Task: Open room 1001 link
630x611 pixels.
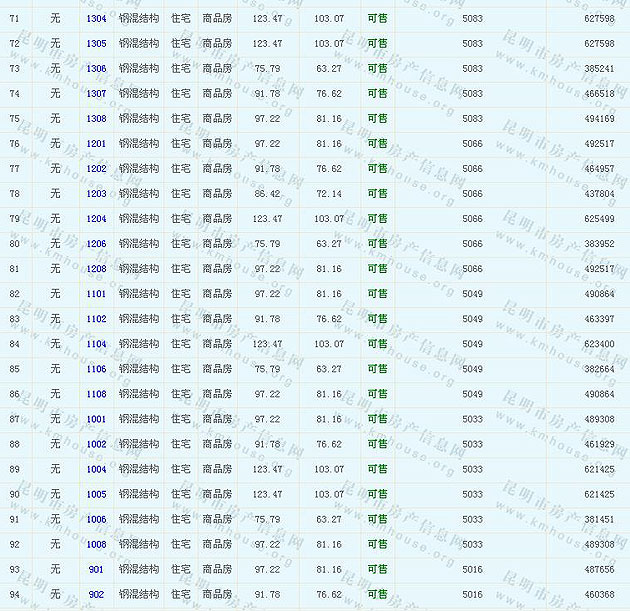Action: (96, 419)
